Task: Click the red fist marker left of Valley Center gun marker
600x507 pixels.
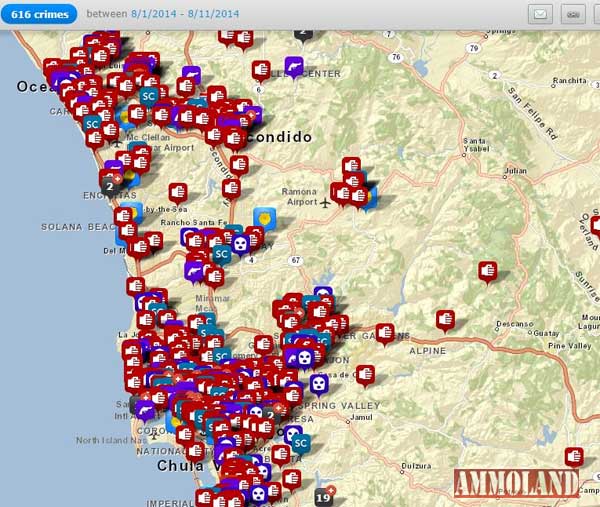Action: click(x=261, y=69)
